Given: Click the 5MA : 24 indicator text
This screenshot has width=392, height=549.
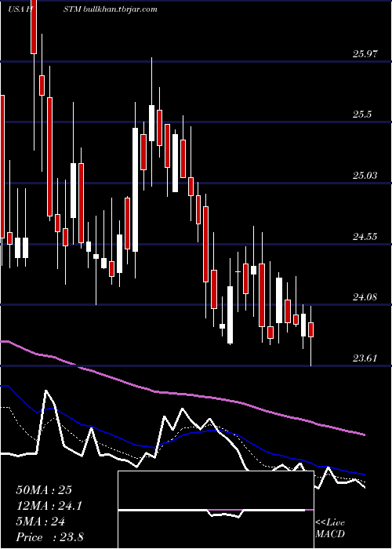Looking at the screenshot, I should [x=40, y=522].
